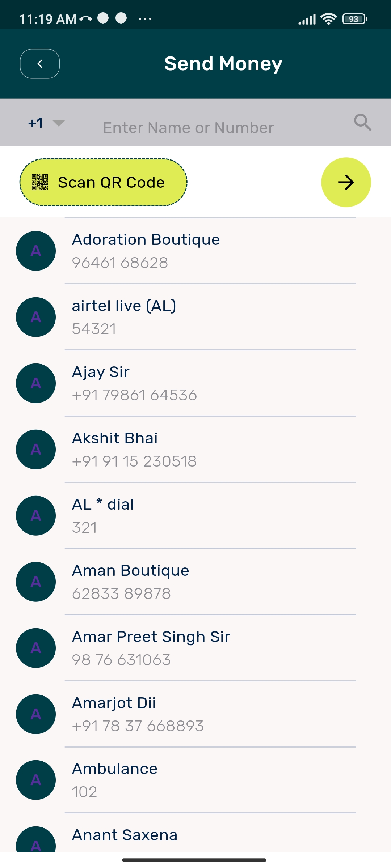
Task: Focus the Enter Name or Number field
Action: (x=188, y=128)
